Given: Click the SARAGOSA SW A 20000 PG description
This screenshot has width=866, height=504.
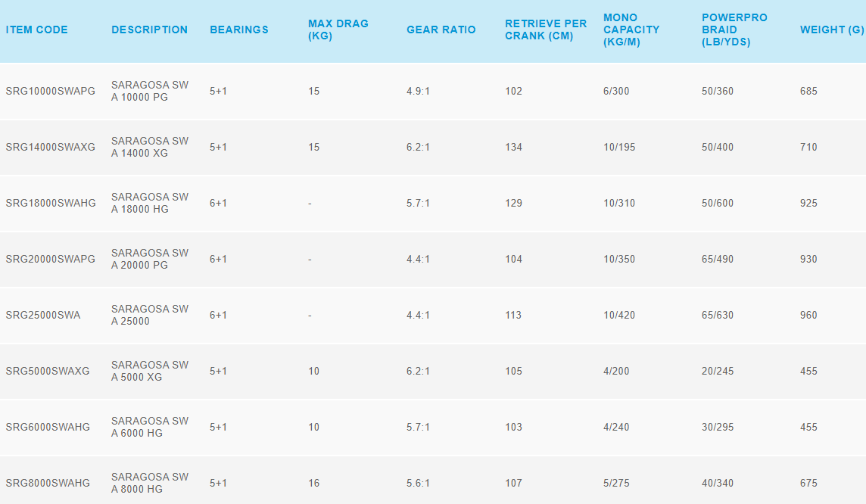Looking at the screenshot, I should 150,260.
